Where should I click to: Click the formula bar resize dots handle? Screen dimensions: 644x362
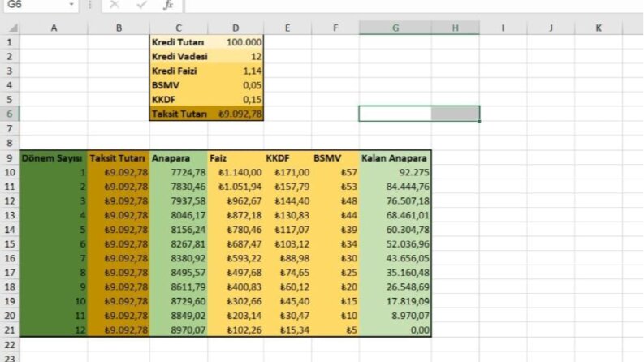click(89, 5)
